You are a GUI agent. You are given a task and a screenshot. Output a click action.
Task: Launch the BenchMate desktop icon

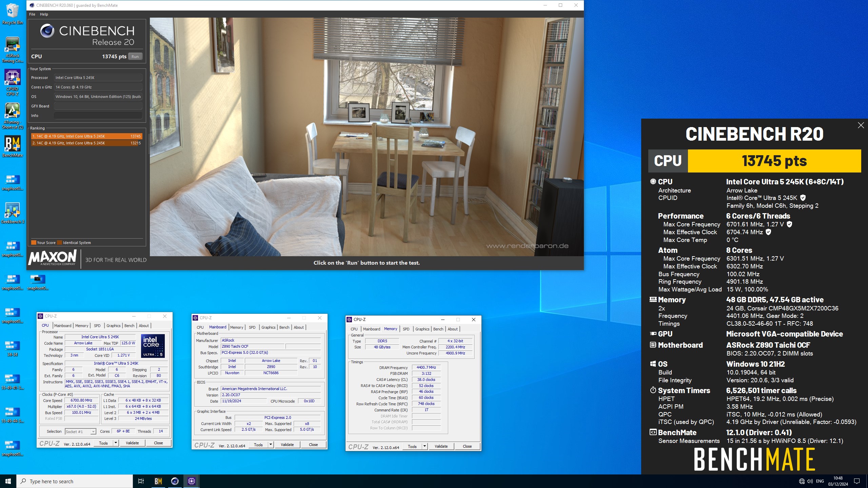click(12, 146)
